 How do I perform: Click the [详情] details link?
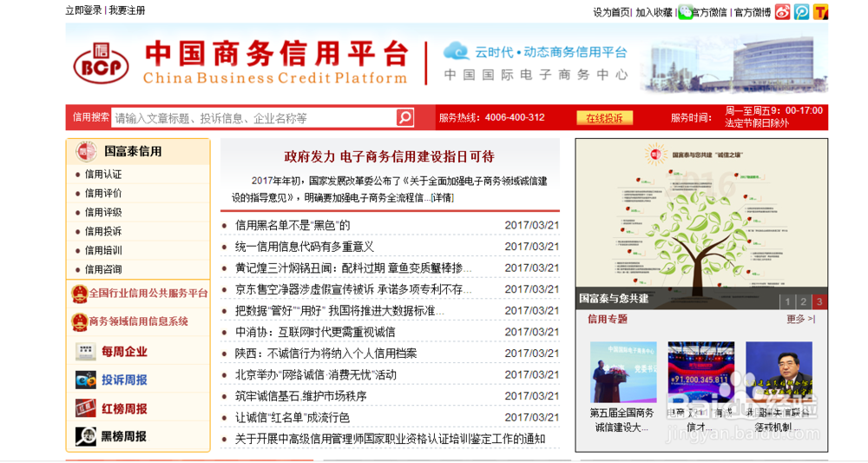(442, 198)
